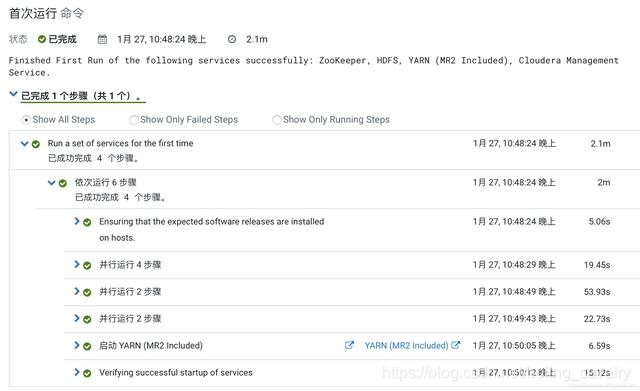Click the clock icon beside 2.1m duration
This screenshot has height=391, width=640.
(x=232, y=39)
